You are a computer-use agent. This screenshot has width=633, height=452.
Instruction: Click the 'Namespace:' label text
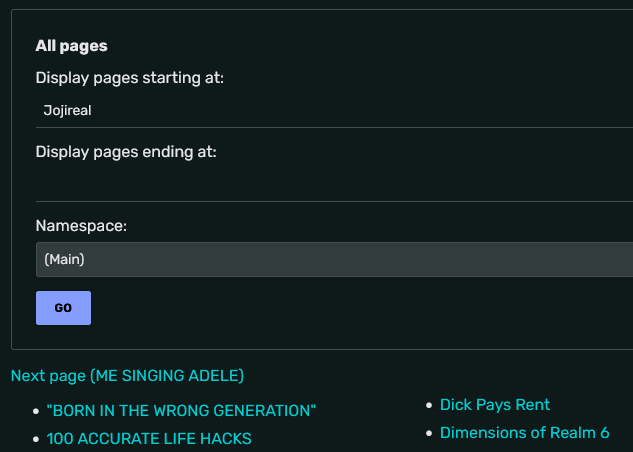click(82, 226)
